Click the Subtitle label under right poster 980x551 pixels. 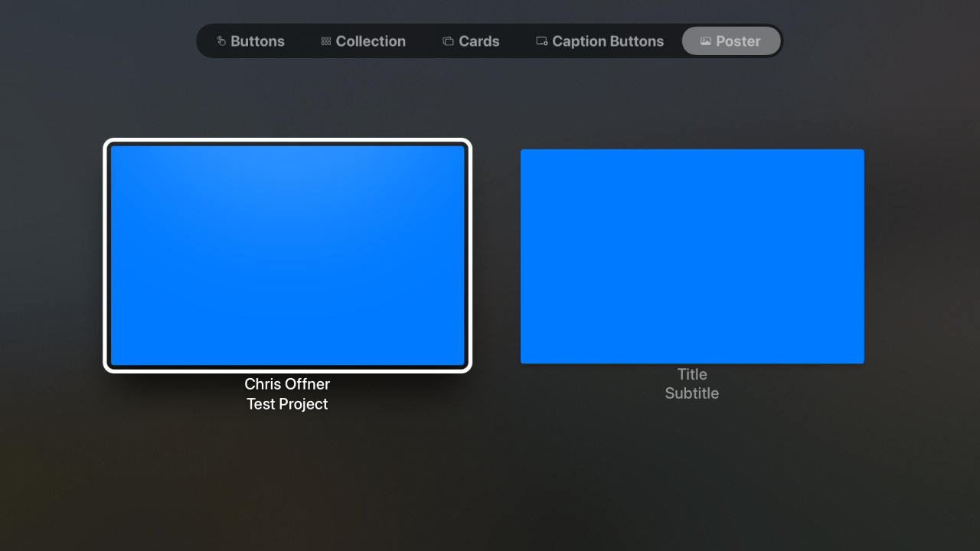(692, 393)
